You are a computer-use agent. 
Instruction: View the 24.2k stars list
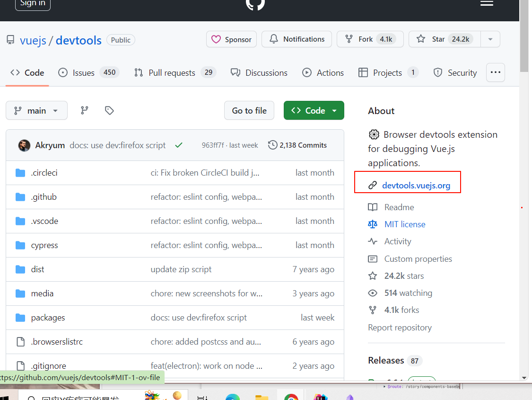[x=404, y=276]
